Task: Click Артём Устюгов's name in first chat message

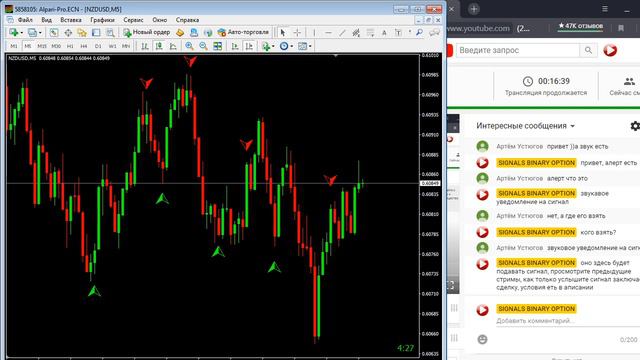Action: pos(519,146)
